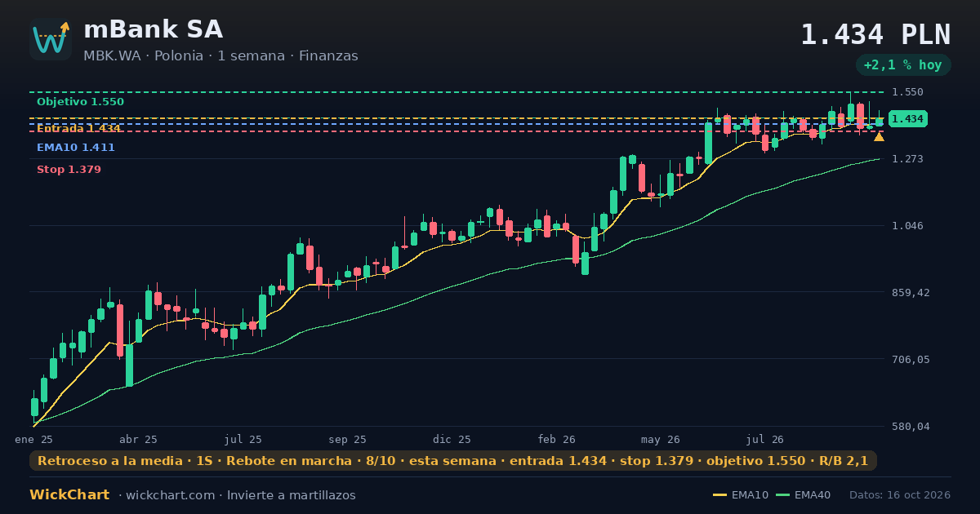This screenshot has width=980, height=514.
Task: Click the blue "EMA10 1.411" chart label
Action: (76, 148)
